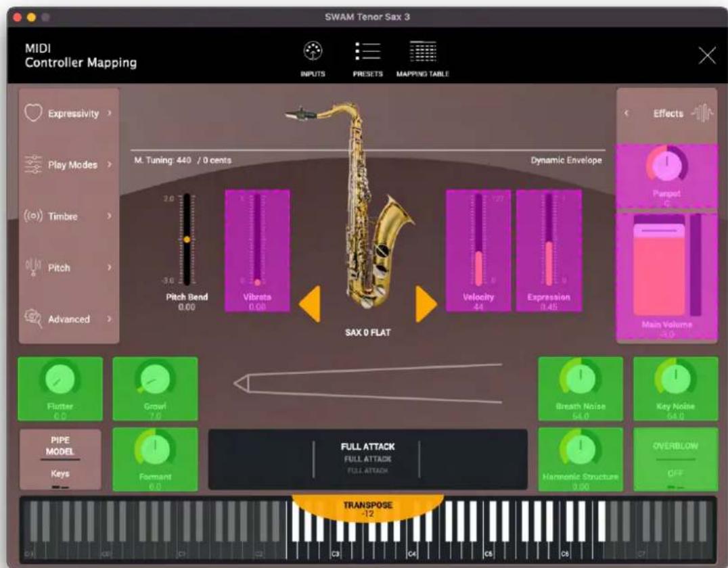728x568 pixels.
Task: Expand the Timbre section chevron
Action: point(110,216)
